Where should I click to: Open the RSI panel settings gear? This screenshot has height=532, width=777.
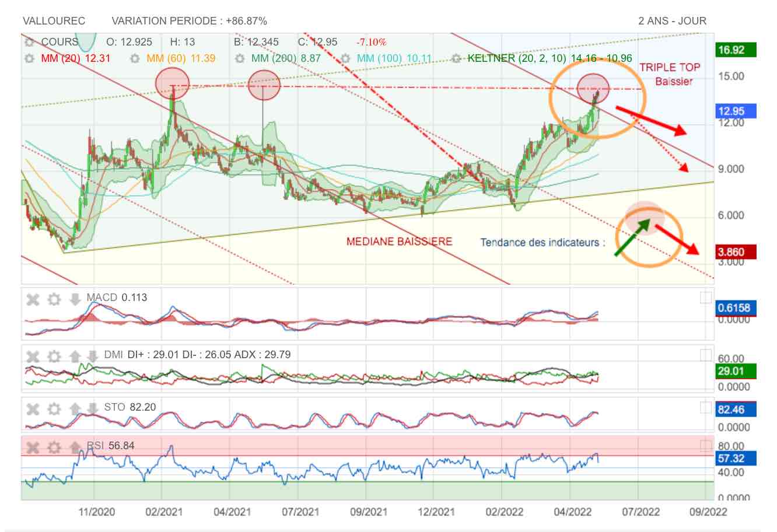pyautogui.click(x=54, y=447)
